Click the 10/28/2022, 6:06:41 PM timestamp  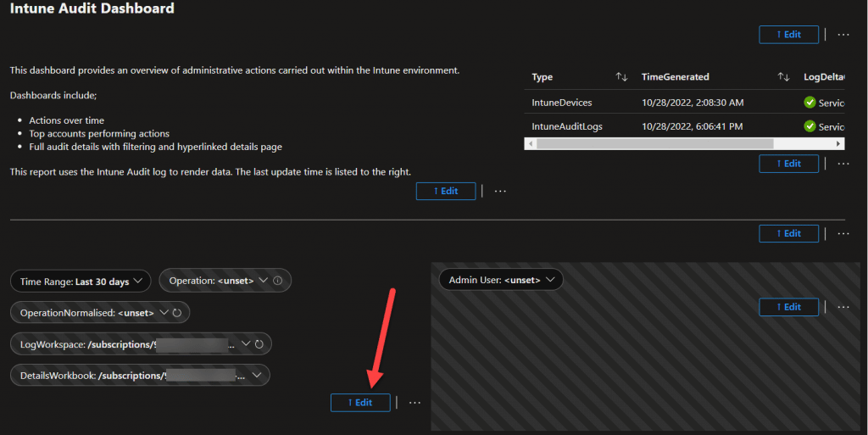[692, 126]
